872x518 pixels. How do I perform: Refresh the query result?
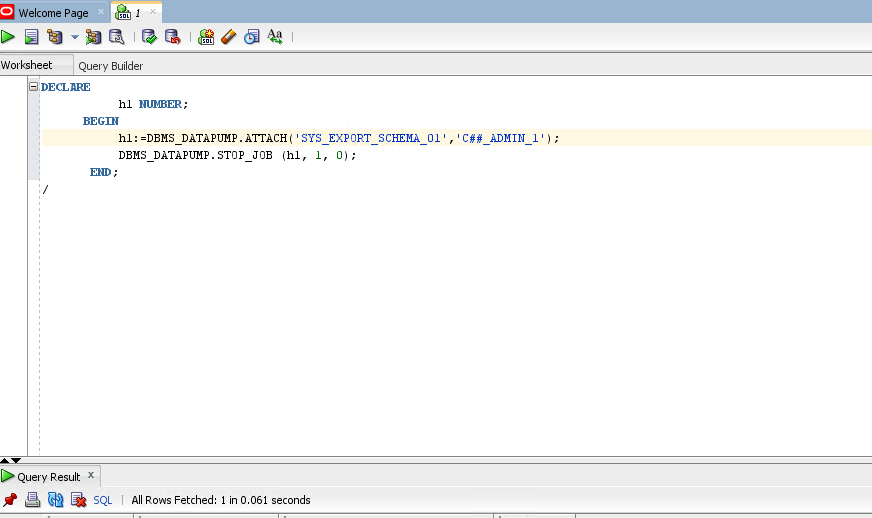pyautogui.click(x=56, y=500)
